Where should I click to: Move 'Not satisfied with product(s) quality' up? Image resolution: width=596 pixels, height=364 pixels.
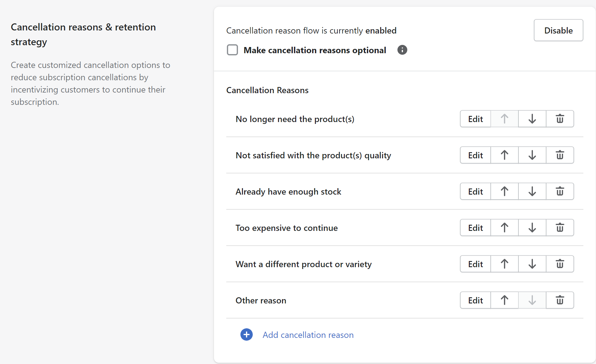[x=504, y=155]
